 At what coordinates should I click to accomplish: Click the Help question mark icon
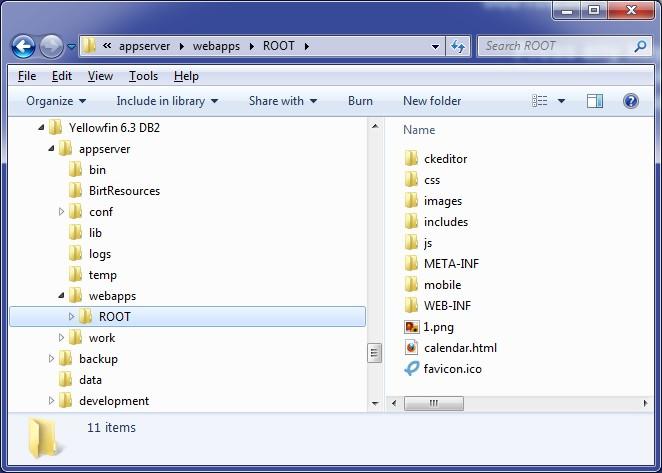coord(630,101)
